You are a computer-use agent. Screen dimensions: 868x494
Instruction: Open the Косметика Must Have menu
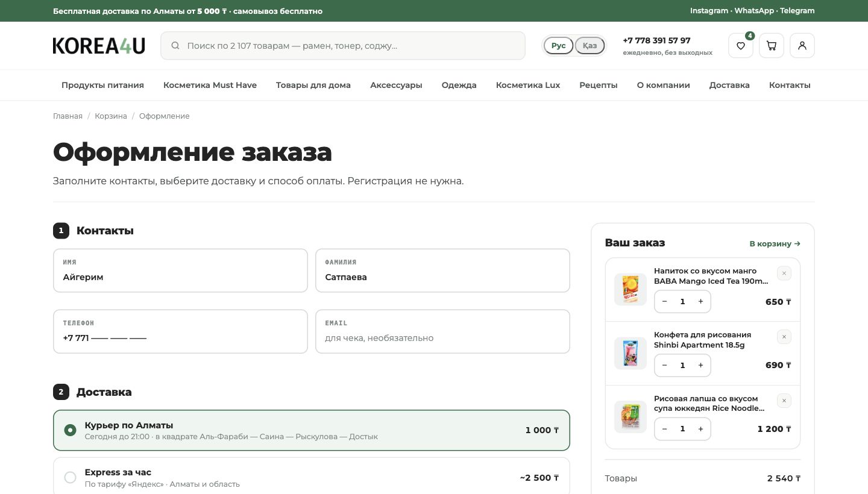click(x=210, y=85)
